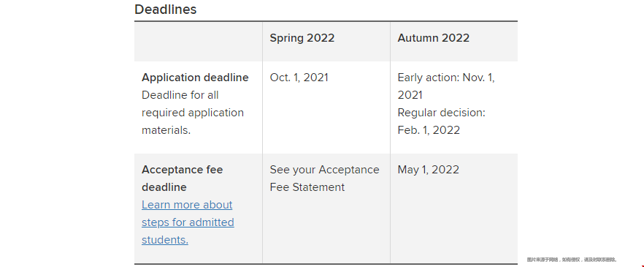Click the 'students.' portion of the link
This screenshot has height=267, width=644.
(165, 240)
